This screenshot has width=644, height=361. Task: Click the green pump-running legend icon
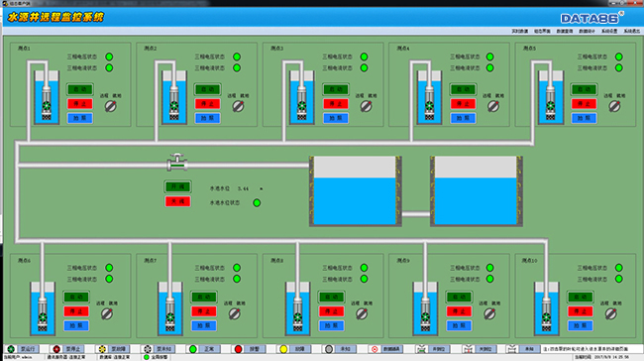click(11, 349)
